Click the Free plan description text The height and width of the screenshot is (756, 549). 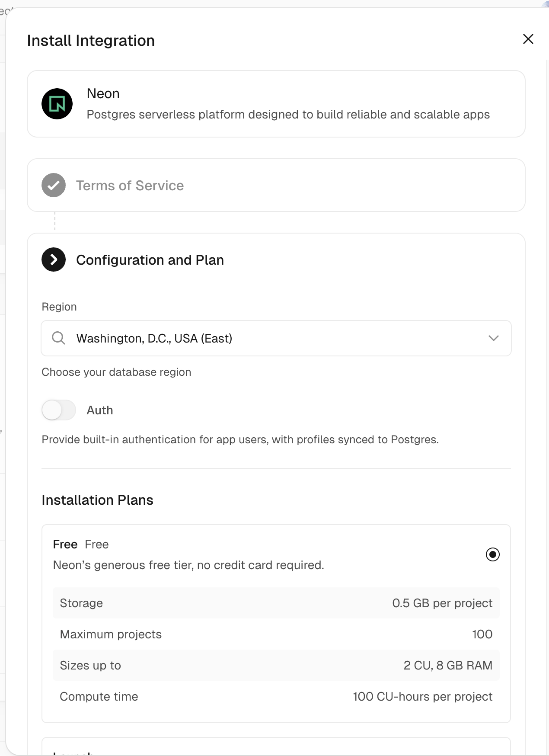tap(188, 565)
